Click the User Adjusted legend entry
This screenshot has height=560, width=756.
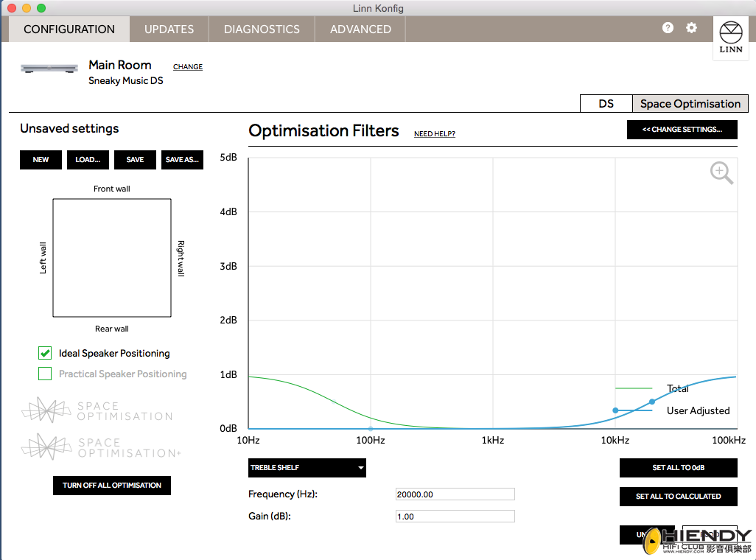click(x=671, y=410)
